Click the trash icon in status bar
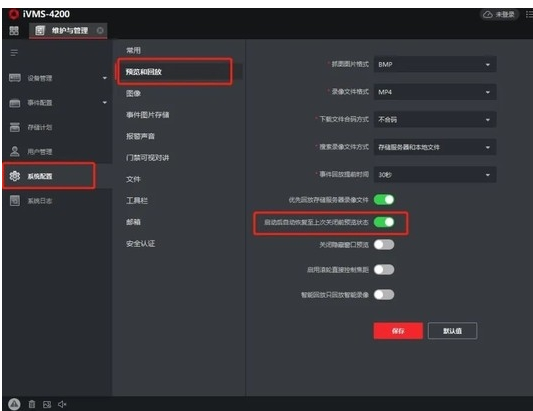 [32, 404]
